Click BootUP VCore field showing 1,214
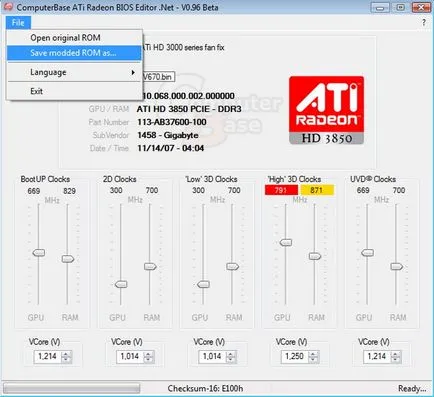Viewport: 434px width, 397px height. (x=48, y=357)
